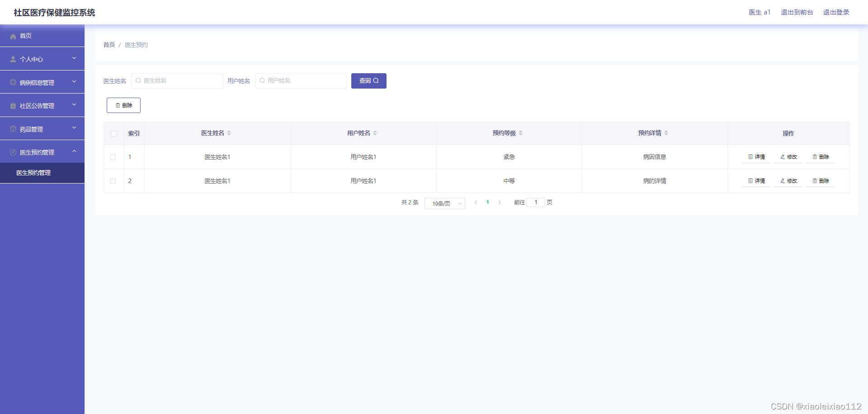
Task: Click the 前往 page number input
Action: tap(536, 202)
